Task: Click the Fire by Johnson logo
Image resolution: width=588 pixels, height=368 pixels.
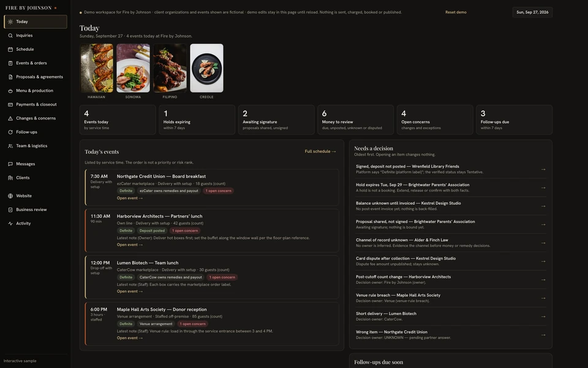Action: point(31,8)
